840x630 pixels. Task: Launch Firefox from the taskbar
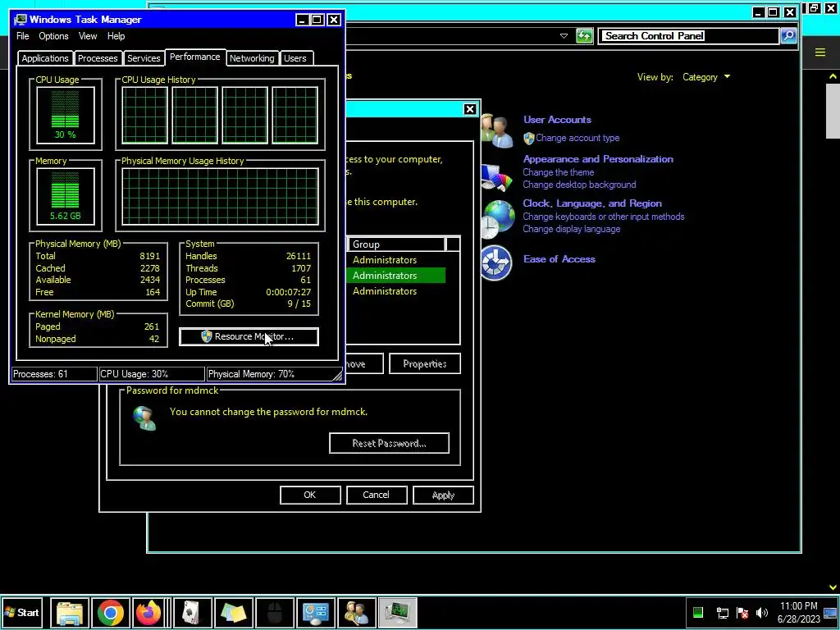(148, 612)
